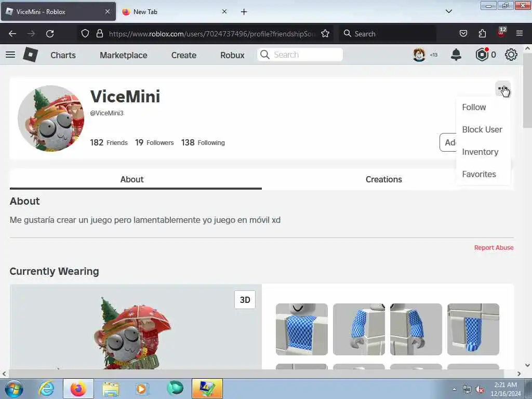Click the three-dots profile menu button

(502, 88)
